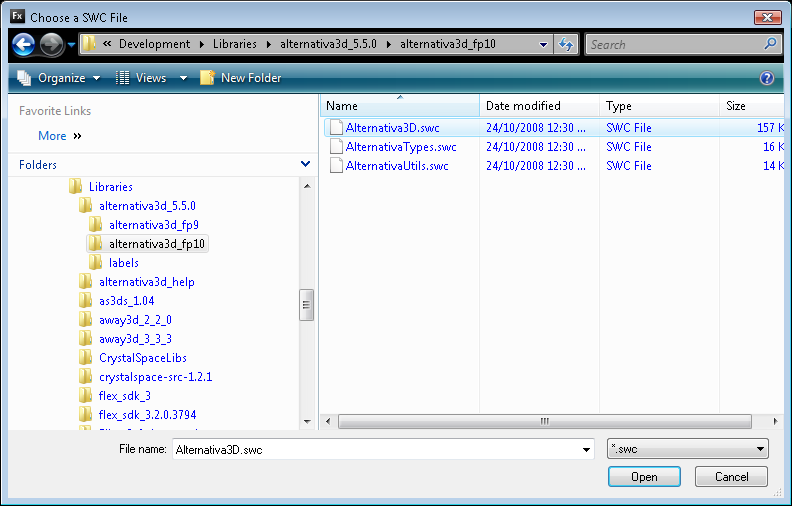Open the *.swc file type dropdown

(x=688, y=450)
